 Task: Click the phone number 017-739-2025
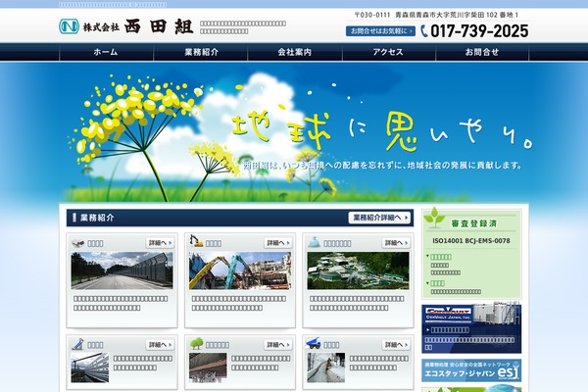pos(479,31)
